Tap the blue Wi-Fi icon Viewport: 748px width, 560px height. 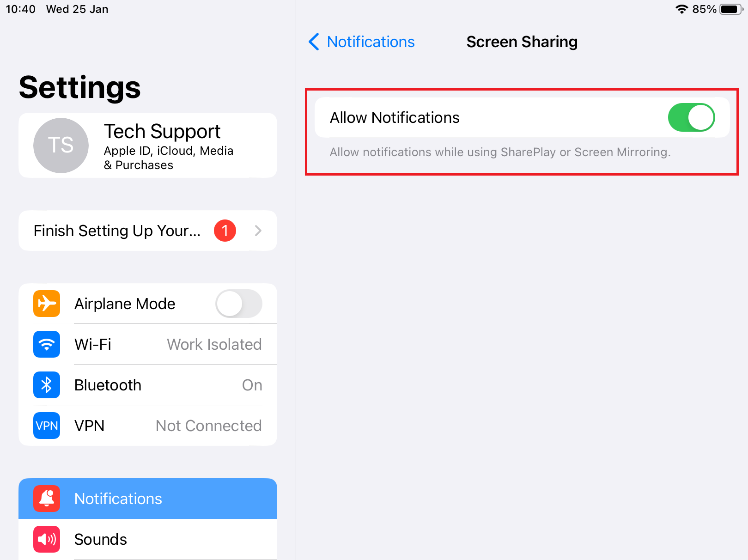tap(47, 344)
